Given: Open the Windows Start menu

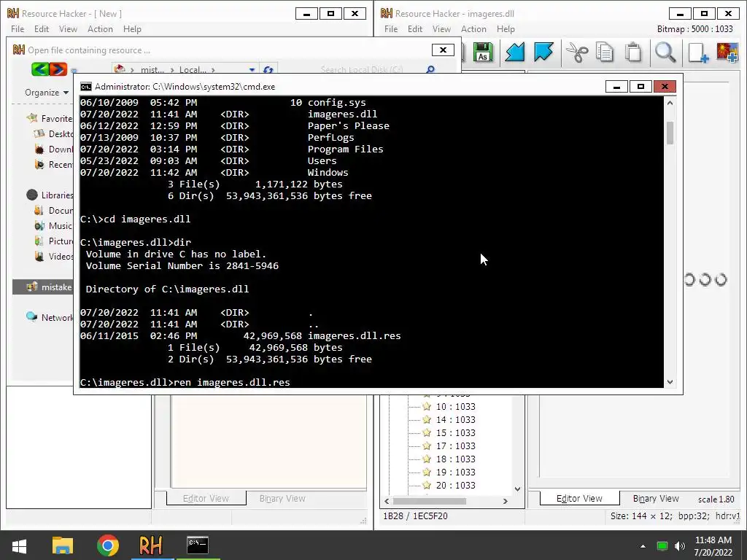Looking at the screenshot, I should click(x=19, y=545).
